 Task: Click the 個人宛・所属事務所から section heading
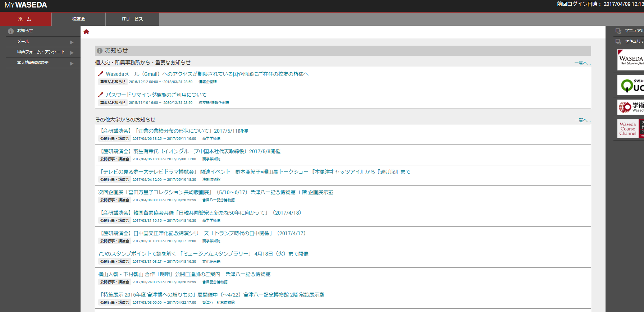click(x=143, y=63)
